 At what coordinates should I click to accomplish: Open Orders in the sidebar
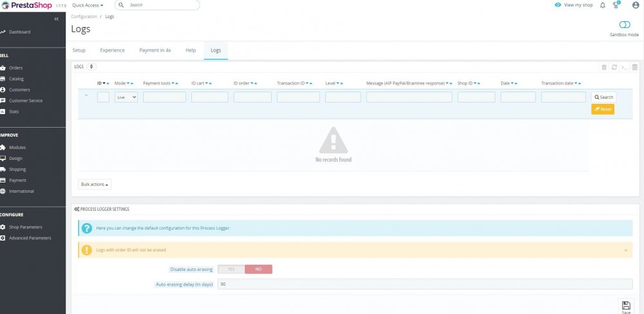[x=15, y=68]
